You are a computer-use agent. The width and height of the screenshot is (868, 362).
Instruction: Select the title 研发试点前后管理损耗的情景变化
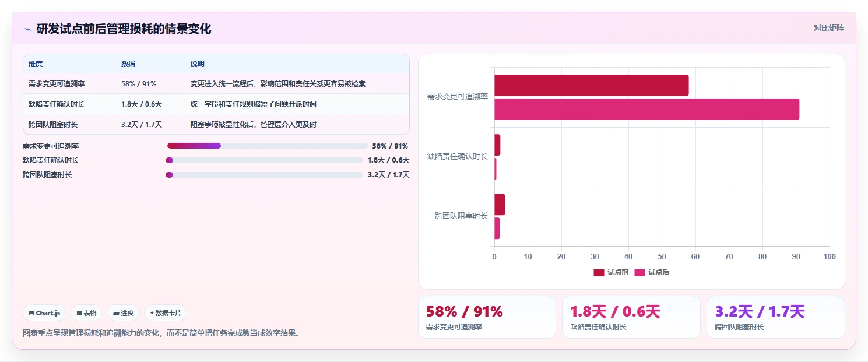pos(124,29)
